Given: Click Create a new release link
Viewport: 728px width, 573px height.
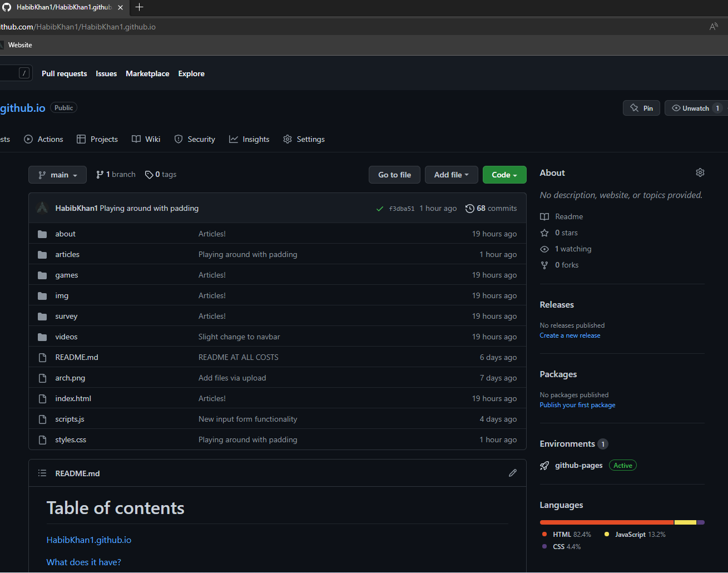Looking at the screenshot, I should [570, 335].
